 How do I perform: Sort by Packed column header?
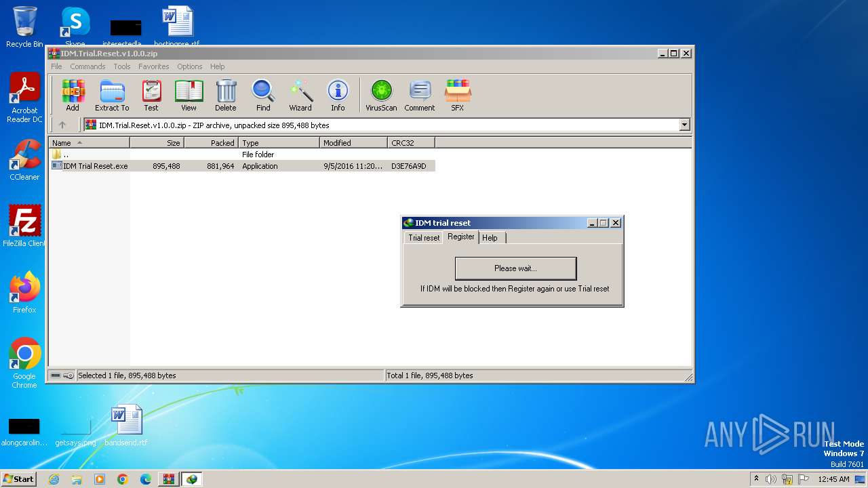tap(211, 143)
